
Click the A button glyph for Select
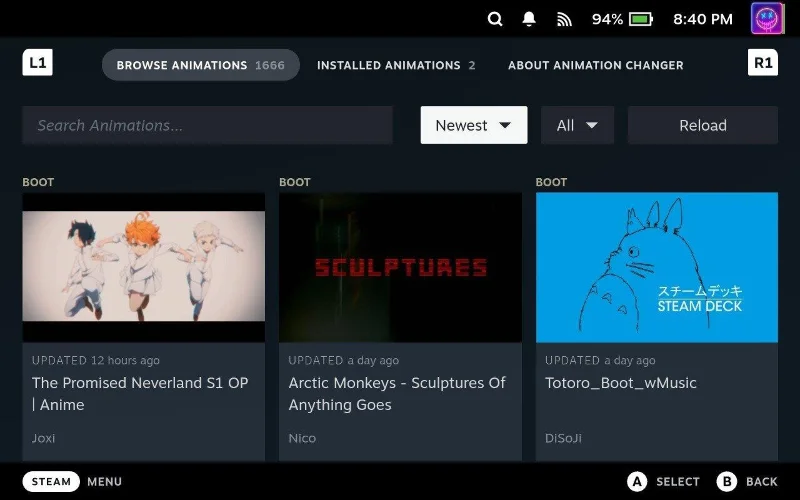637,482
